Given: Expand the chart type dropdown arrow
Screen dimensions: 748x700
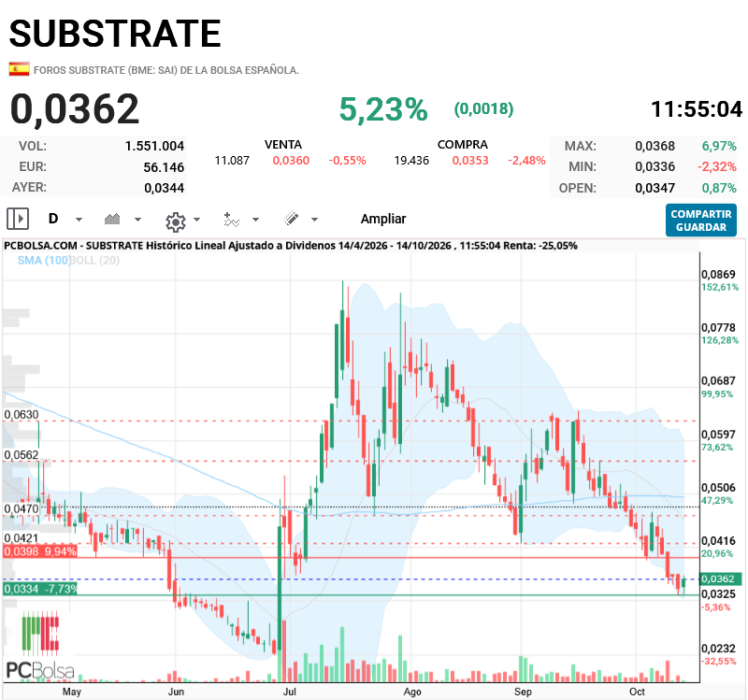Looking at the screenshot, I should [137, 220].
